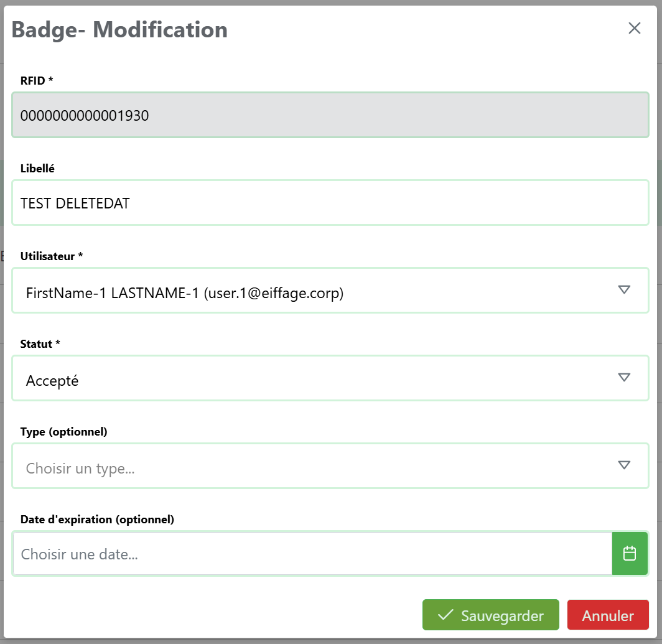662x644 pixels.
Task: Click the 'Libellé' field label
Action: coord(37,168)
